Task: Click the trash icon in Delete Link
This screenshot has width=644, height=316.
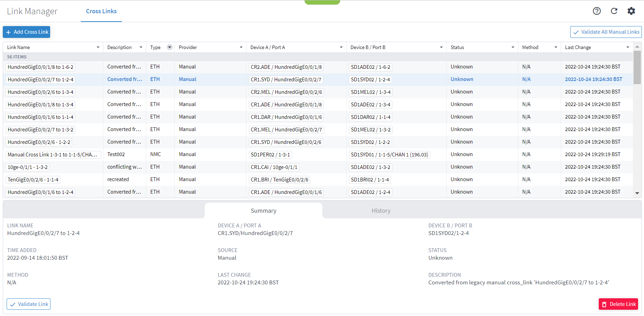Action: 604,304
